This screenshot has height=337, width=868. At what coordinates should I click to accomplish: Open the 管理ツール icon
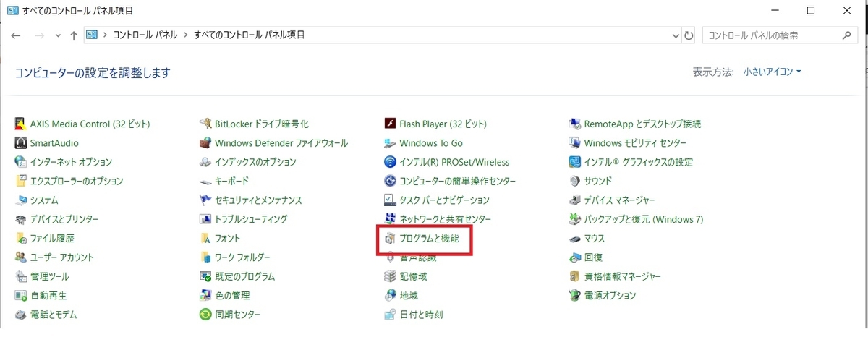[x=21, y=276]
